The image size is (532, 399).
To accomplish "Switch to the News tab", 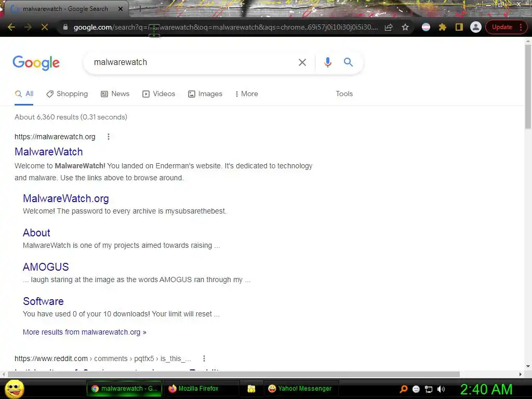I will point(115,94).
